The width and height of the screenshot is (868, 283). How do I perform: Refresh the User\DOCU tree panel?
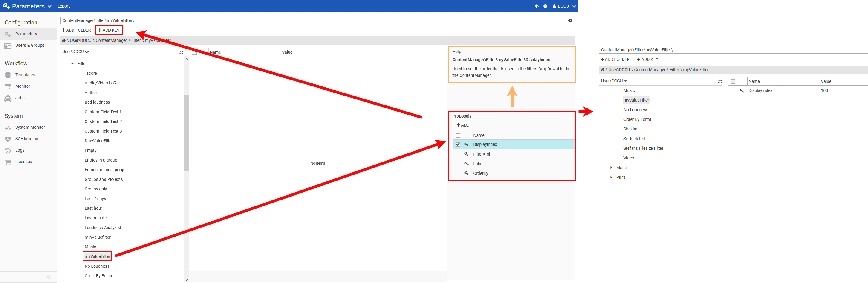click(x=181, y=52)
